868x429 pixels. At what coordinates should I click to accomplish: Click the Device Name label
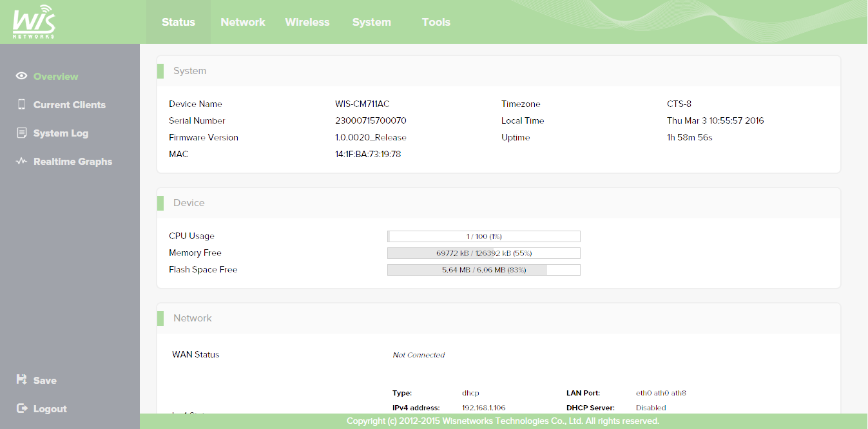pos(195,104)
